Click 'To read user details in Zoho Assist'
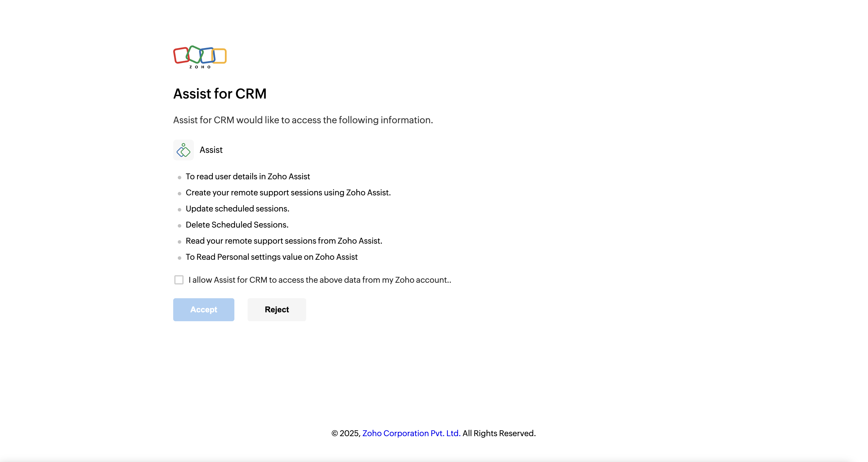 pyautogui.click(x=248, y=177)
